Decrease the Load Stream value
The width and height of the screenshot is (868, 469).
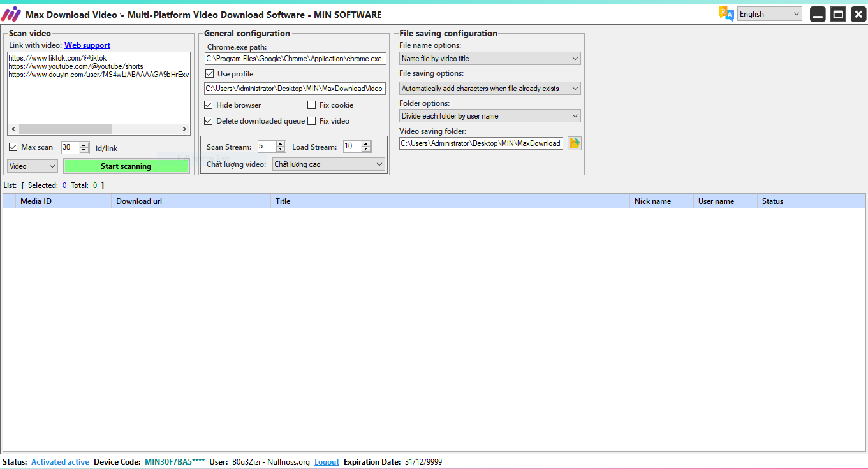(366, 150)
